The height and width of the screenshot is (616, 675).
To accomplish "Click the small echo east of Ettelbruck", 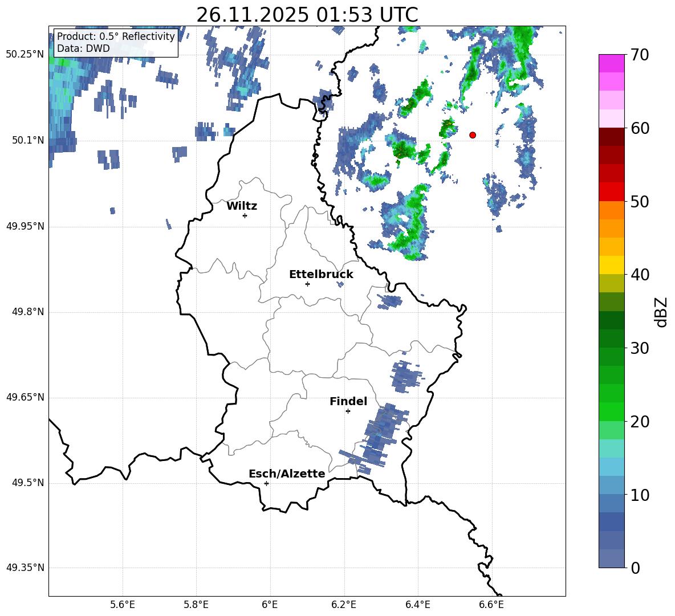I will tap(340, 284).
